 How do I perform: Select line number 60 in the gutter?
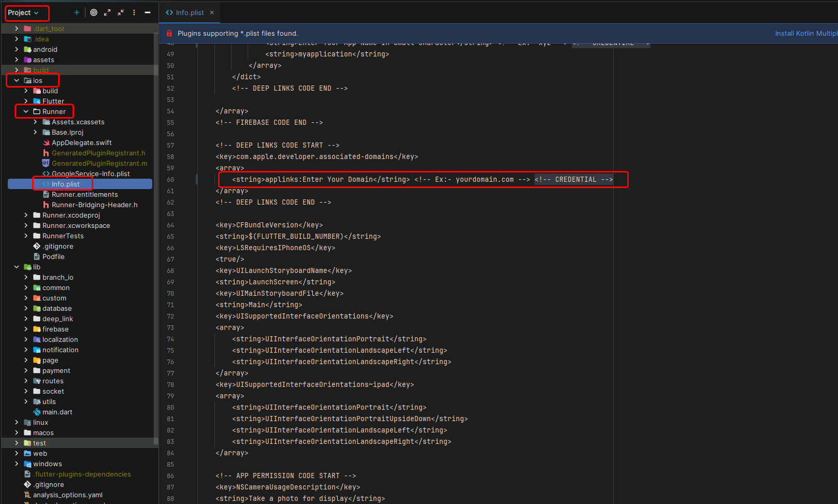(170, 179)
